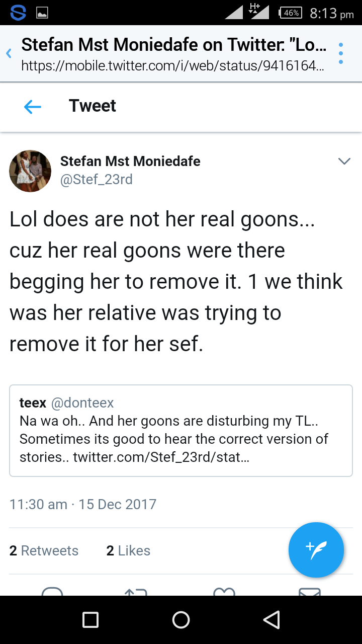This screenshot has width=362, height=644.
Task: Expand the tweet options chevron dropdown
Action: (344, 162)
